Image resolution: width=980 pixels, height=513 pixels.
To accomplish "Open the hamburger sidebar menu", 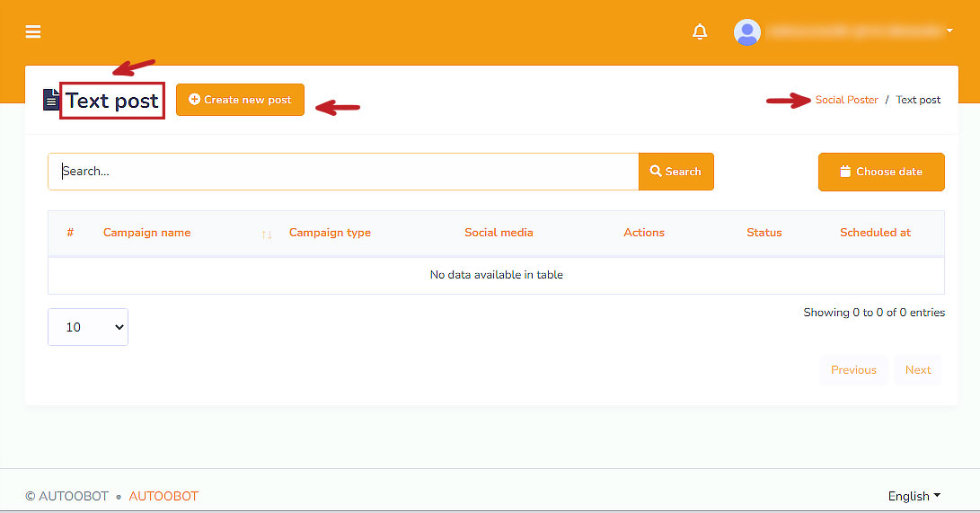I will [x=33, y=32].
